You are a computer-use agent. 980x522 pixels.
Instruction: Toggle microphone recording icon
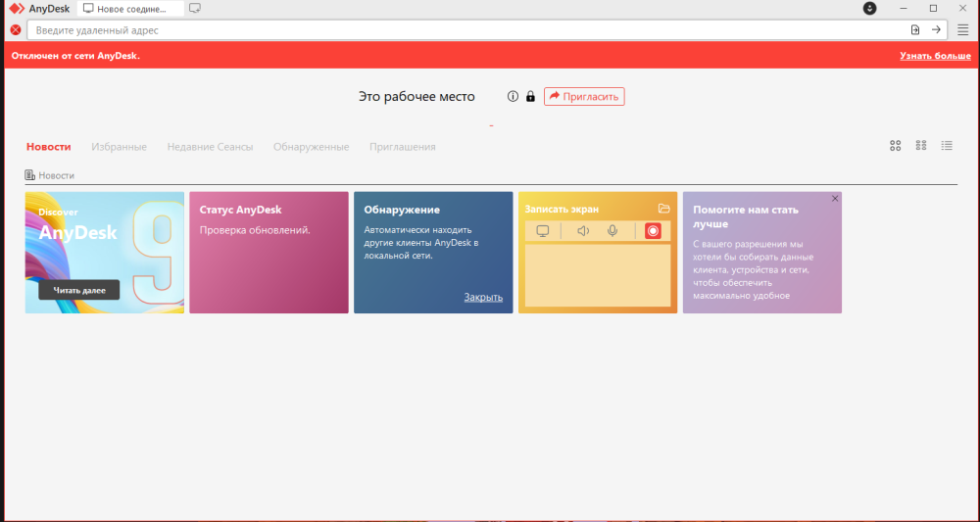[612, 231]
